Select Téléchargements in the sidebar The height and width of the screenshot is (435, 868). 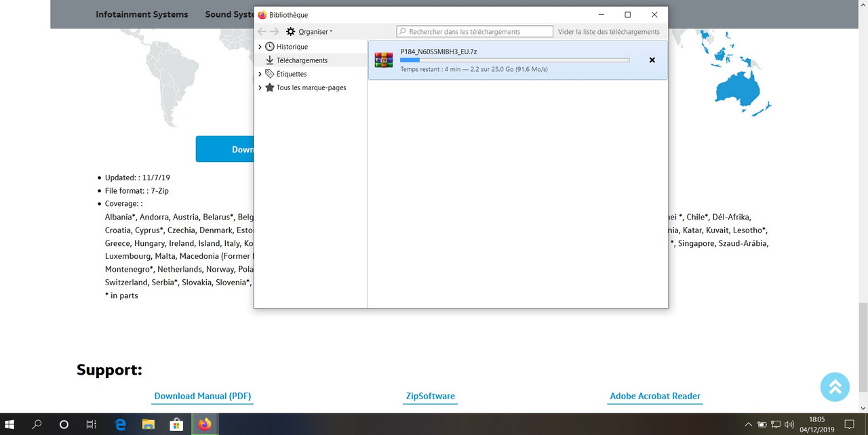point(302,60)
